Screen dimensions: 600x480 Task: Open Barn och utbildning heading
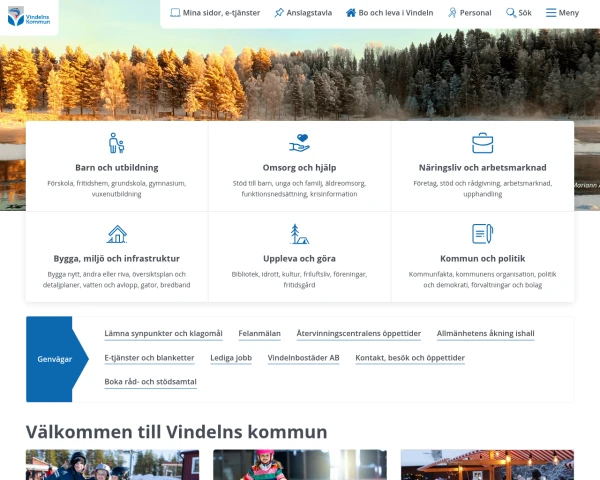pos(117,168)
